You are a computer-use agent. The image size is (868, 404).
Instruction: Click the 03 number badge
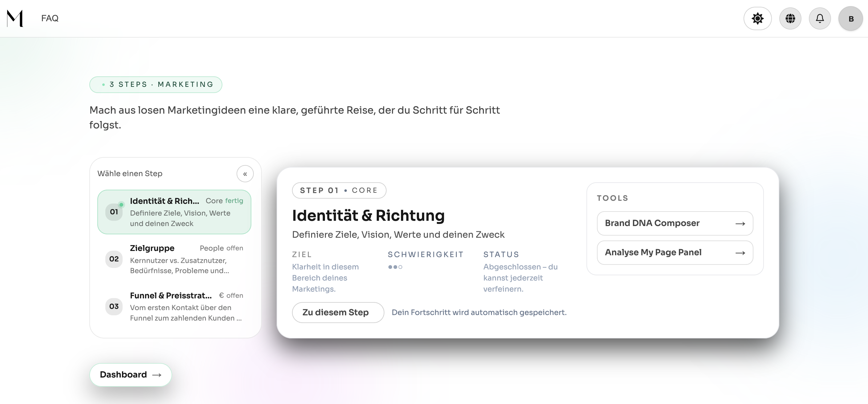114,306
